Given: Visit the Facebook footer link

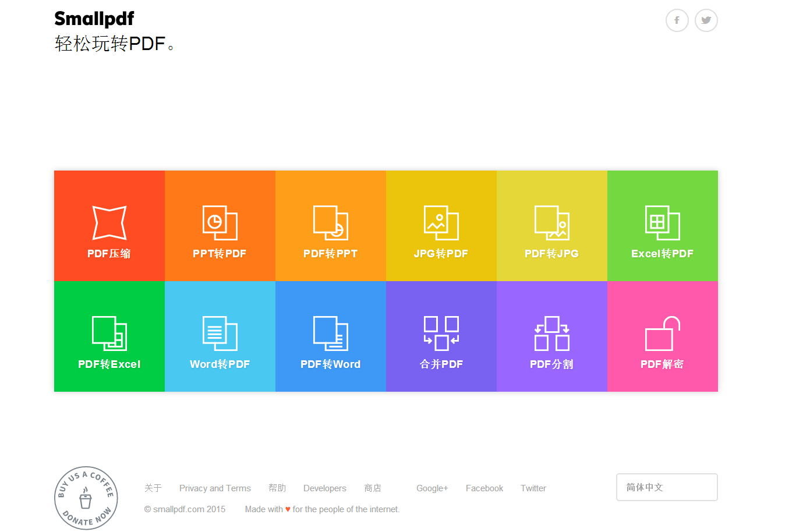Looking at the screenshot, I should pyautogui.click(x=484, y=488).
